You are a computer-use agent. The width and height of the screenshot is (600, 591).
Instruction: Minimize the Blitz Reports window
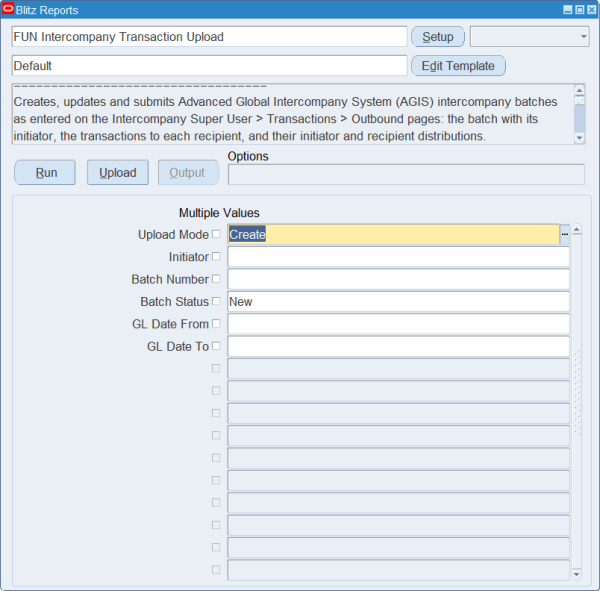click(x=568, y=10)
